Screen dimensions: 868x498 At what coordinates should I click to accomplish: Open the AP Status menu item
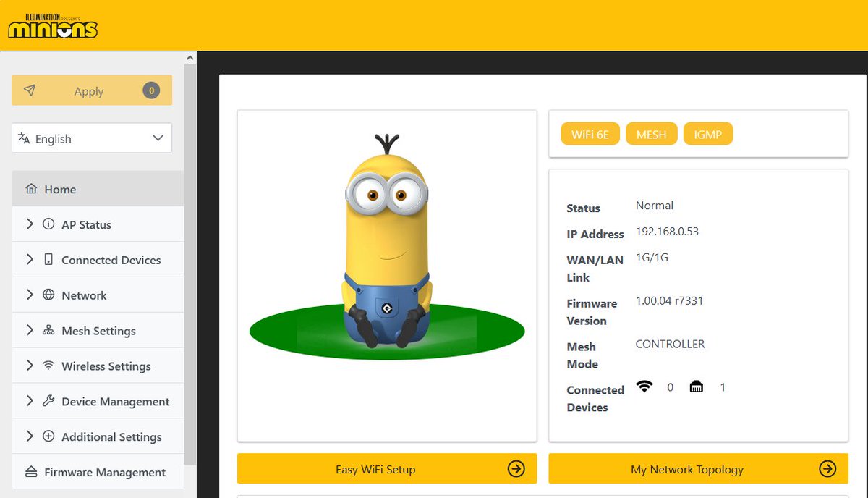click(98, 224)
